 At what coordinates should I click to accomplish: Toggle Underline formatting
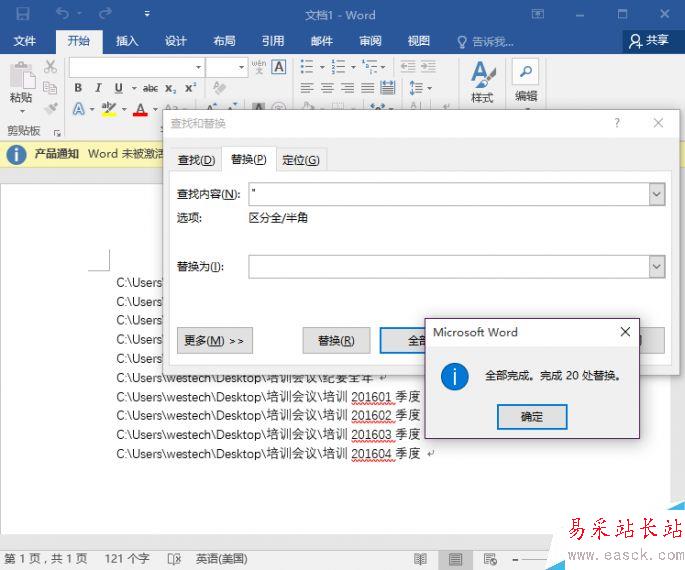click(118, 88)
